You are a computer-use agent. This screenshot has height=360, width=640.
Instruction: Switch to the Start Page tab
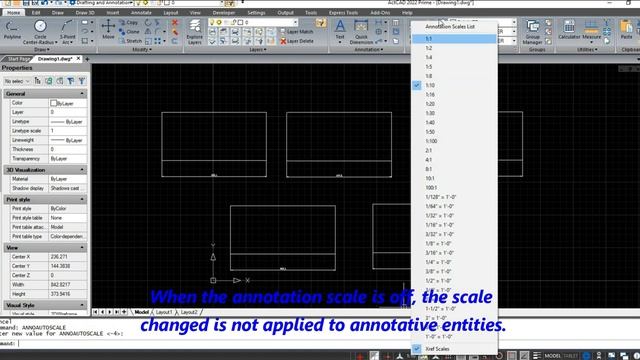(18, 59)
